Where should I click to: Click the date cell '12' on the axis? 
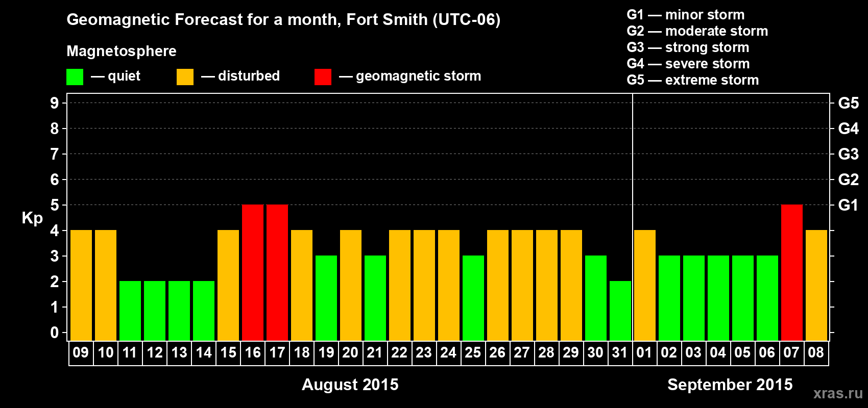click(155, 353)
